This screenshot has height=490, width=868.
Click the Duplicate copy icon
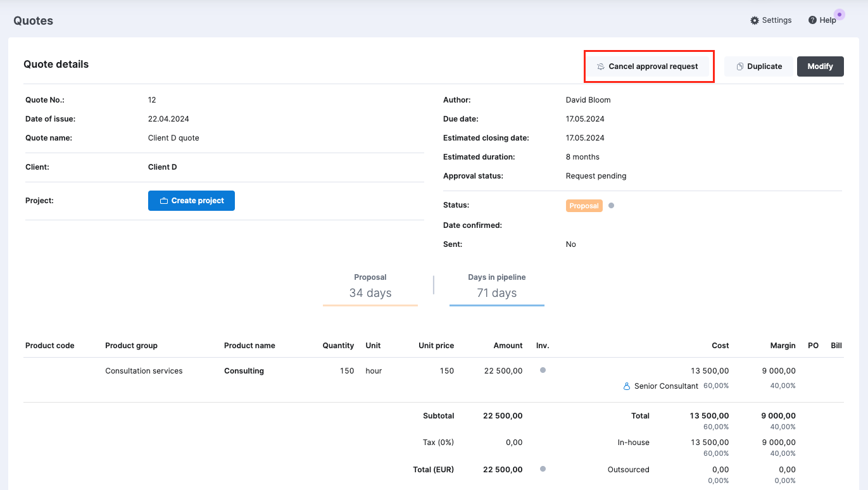(x=739, y=66)
